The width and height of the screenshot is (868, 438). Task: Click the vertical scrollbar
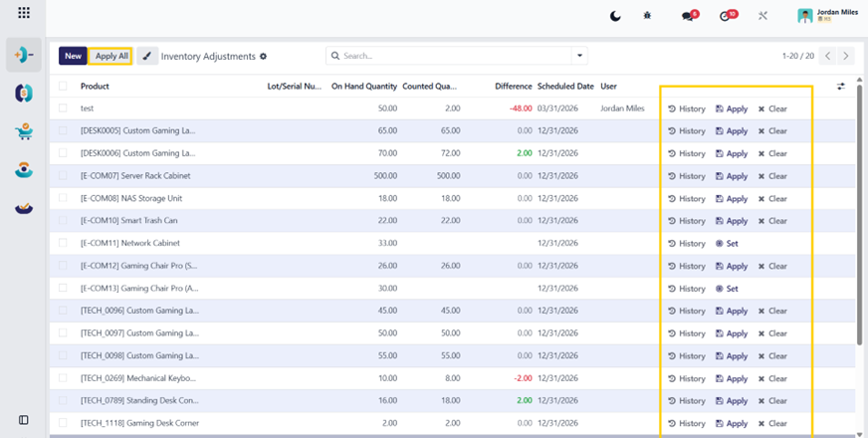pos(860,216)
